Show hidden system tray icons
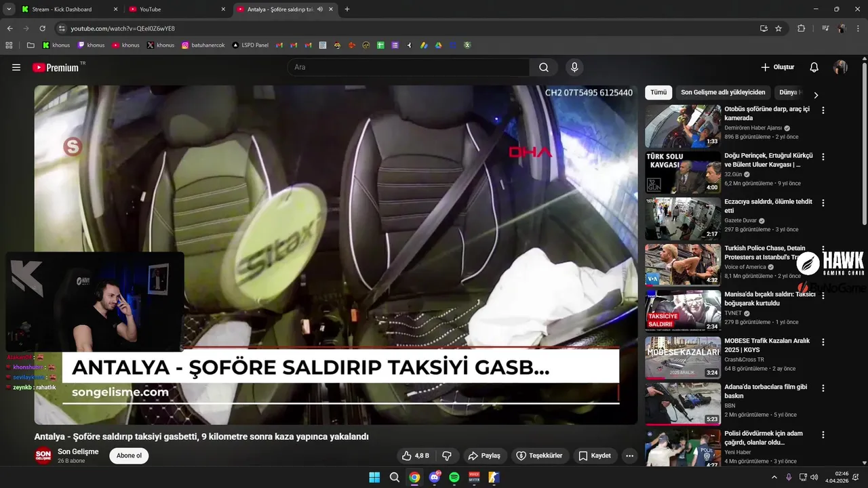Viewport: 868px width, 488px height. pyautogui.click(x=774, y=477)
